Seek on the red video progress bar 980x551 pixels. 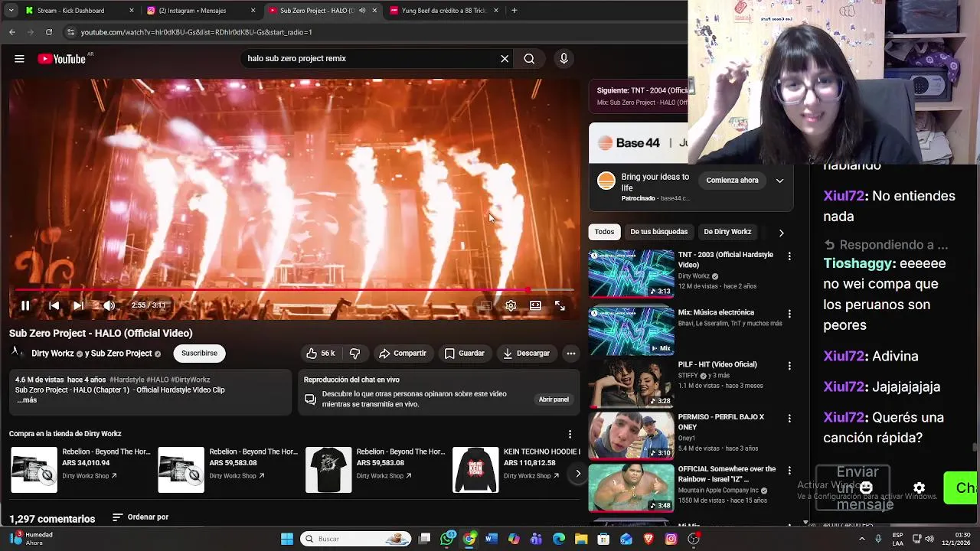(x=294, y=290)
